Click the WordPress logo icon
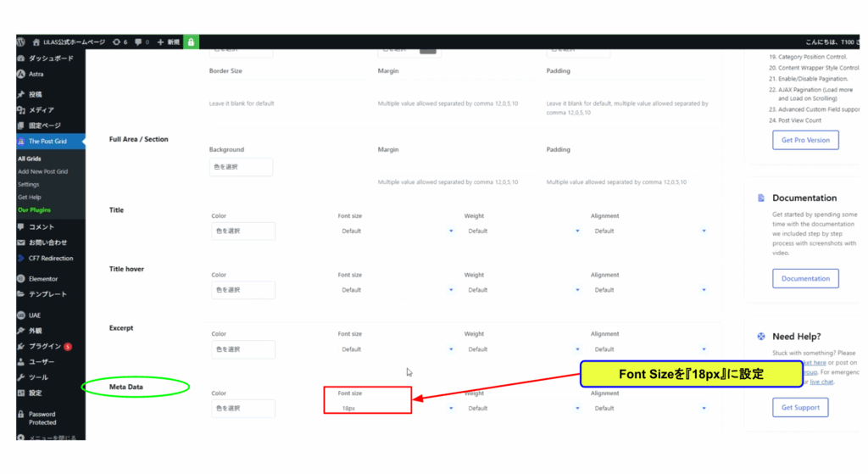 point(21,42)
